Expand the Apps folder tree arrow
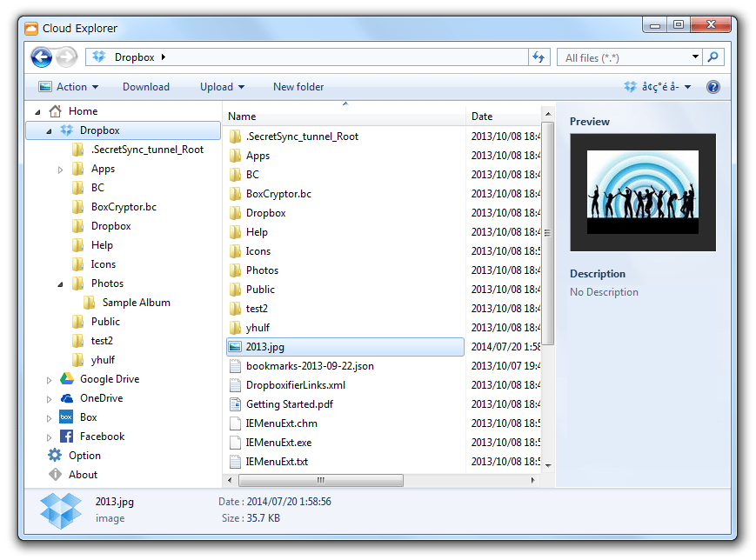Viewport: 756px width, 560px height. pos(60,170)
